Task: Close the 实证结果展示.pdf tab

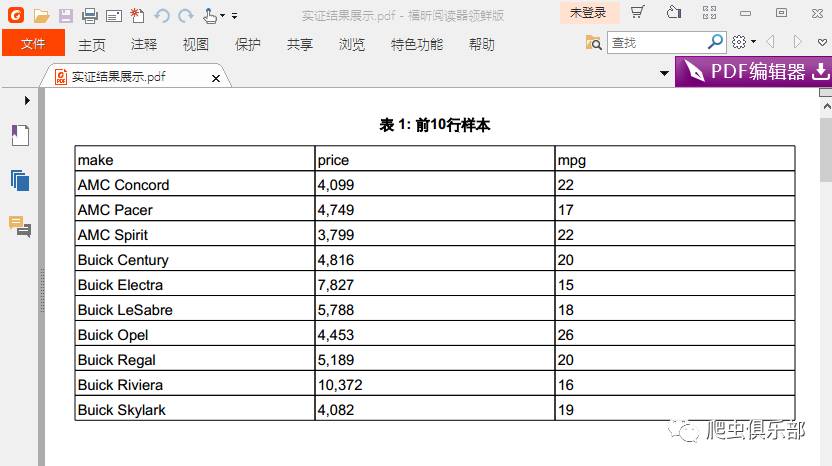Action: pyautogui.click(x=216, y=79)
